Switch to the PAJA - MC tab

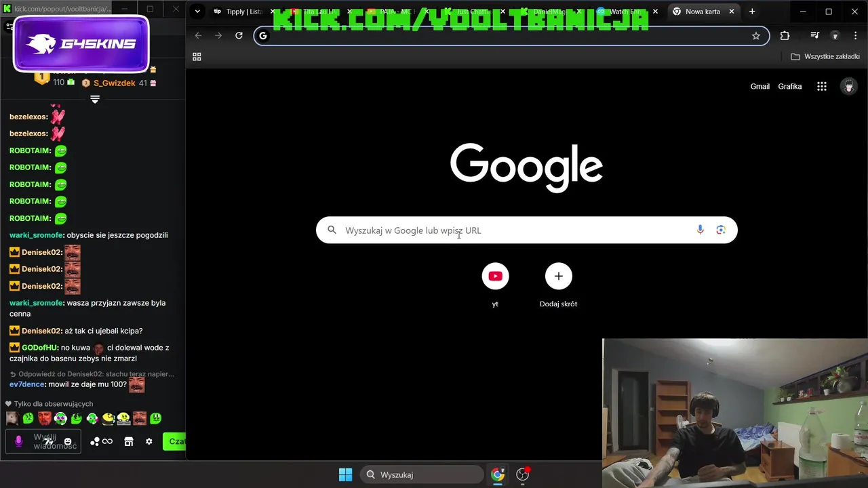(397, 12)
